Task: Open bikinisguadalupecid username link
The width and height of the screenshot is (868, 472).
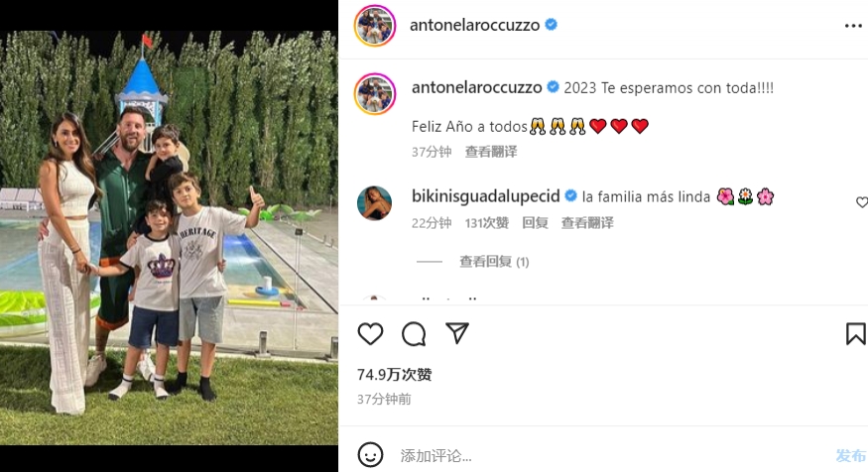Action: click(485, 196)
